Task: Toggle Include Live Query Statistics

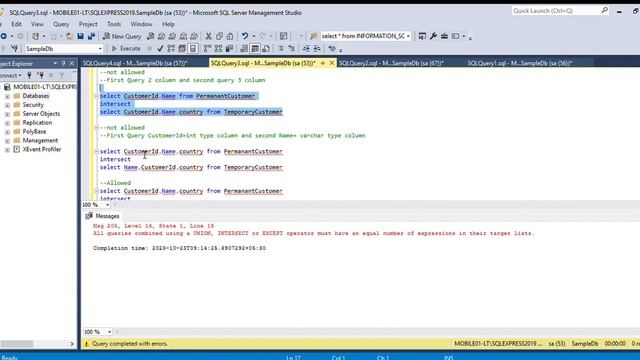Action: point(218,49)
